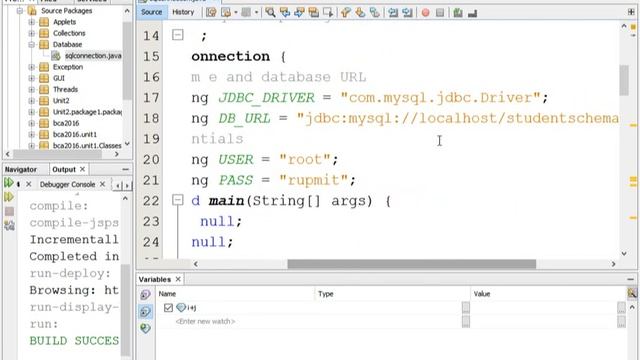Screen dimensions: 640x360
Task: Jump to Previous Bookmark icon
Action: [x=345, y=13]
